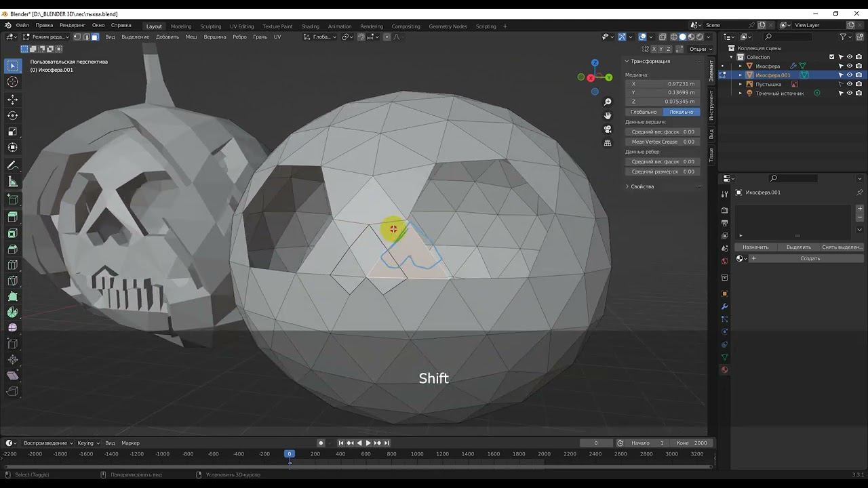The image size is (868, 488).
Task: Toggle visibility of Пустышка object
Action: pyautogui.click(x=850, y=84)
